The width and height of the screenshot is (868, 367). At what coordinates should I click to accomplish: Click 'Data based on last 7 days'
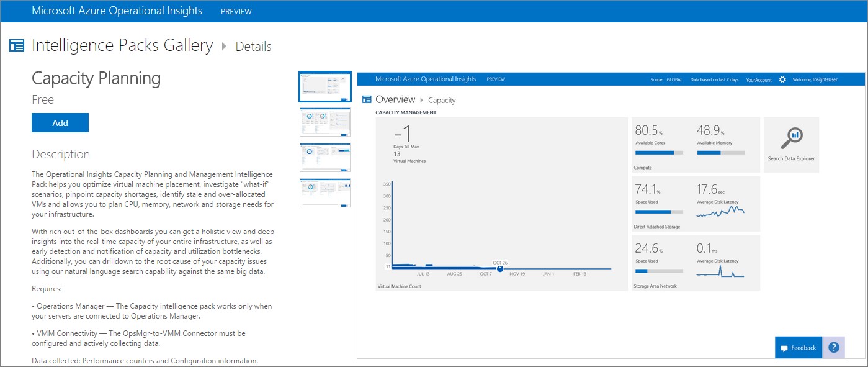click(x=714, y=79)
